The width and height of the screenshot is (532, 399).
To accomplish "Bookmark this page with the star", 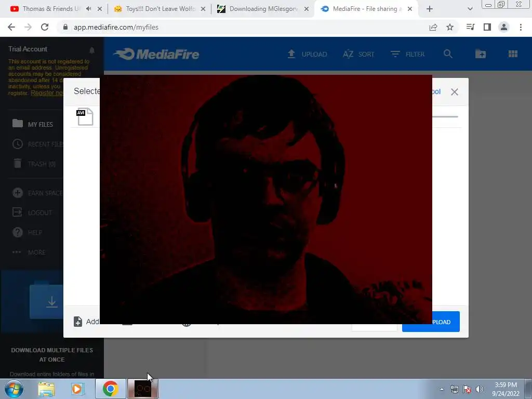I will point(450,27).
